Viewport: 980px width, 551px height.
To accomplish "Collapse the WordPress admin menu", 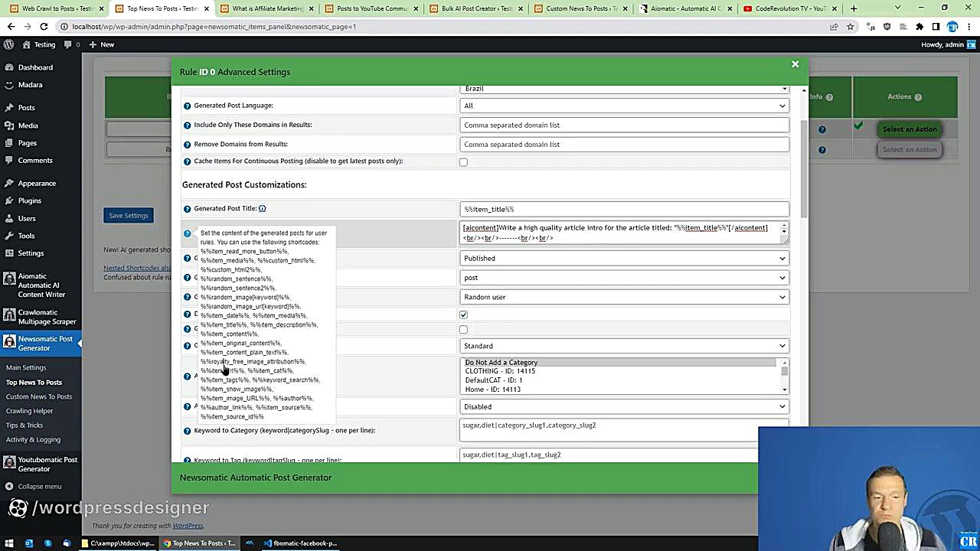I will [34, 486].
